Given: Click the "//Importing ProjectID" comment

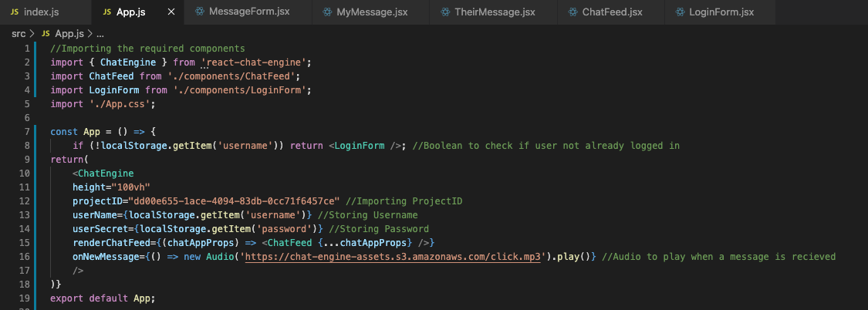Looking at the screenshot, I should coord(404,201).
